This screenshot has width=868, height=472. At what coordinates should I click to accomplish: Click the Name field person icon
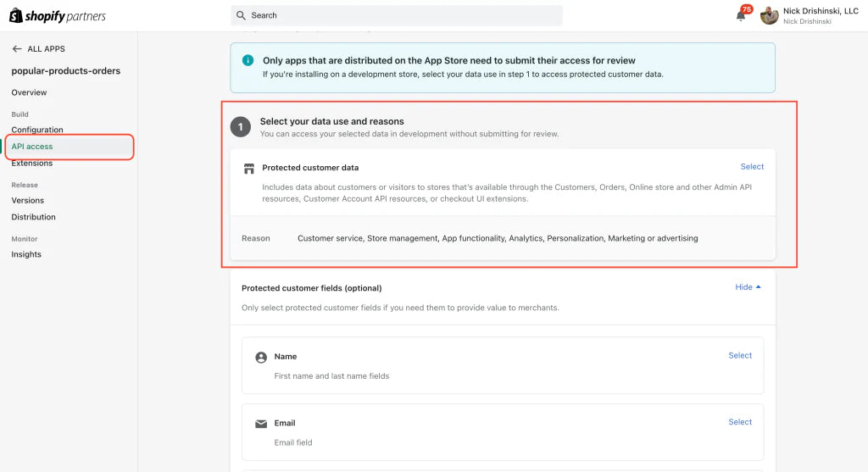coord(261,358)
